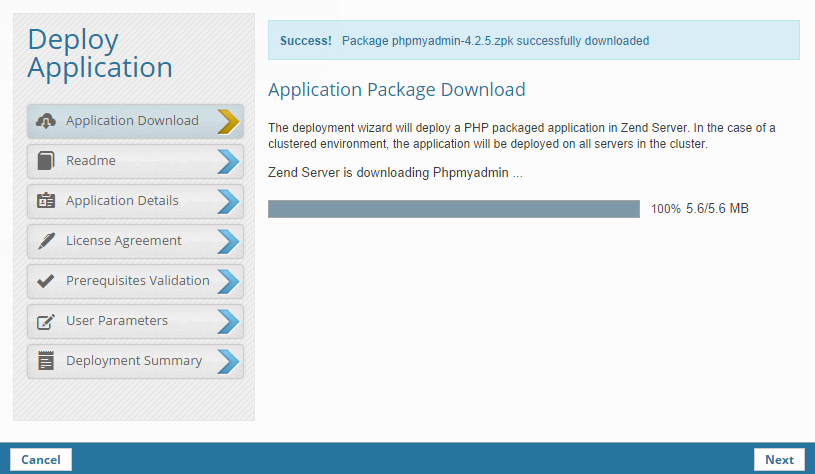Click the book icon beside Readme

45,161
